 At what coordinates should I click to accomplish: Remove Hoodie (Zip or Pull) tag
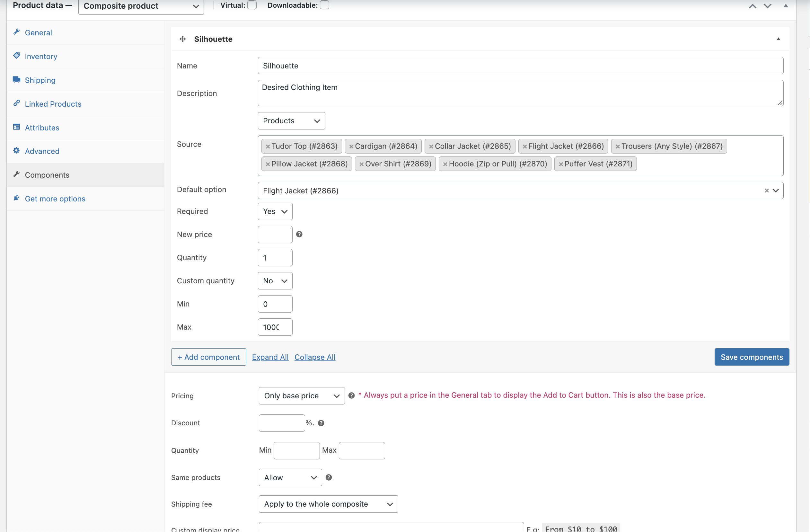[x=445, y=164]
